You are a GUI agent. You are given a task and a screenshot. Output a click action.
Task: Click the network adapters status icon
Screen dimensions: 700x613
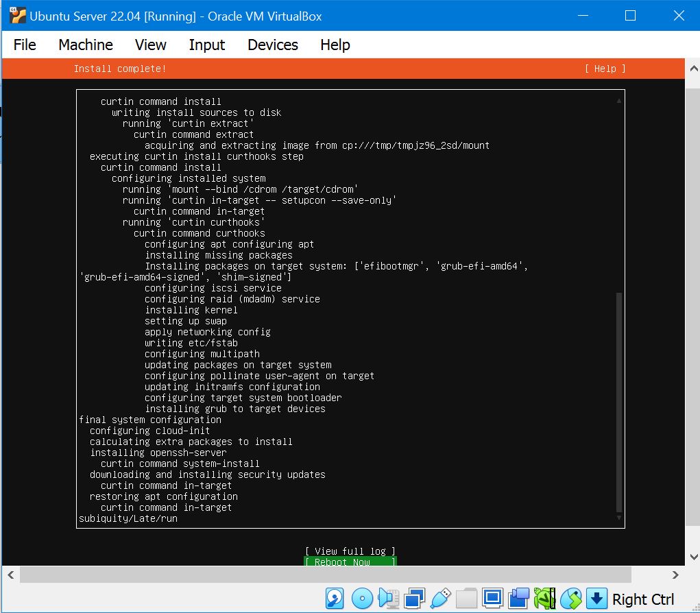click(x=414, y=599)
